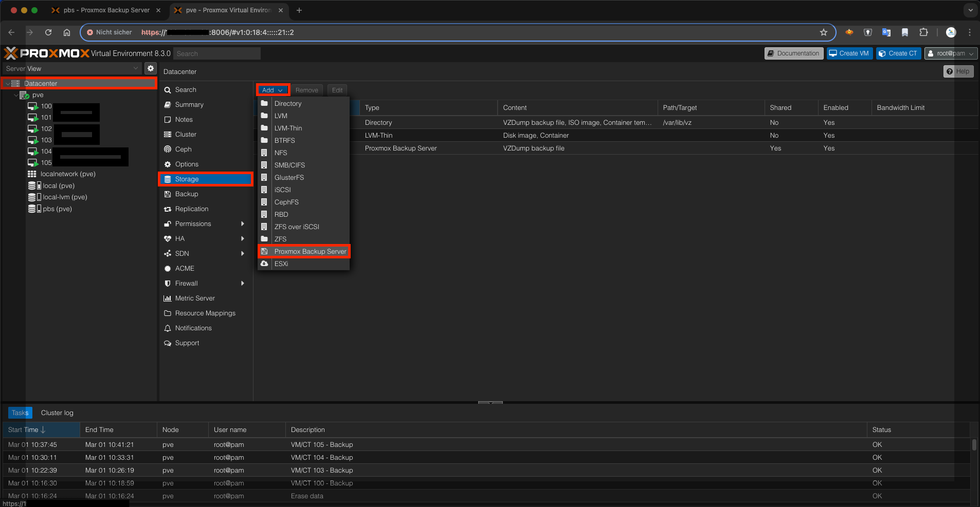Open HA using the heart icon
The image size is (980, 507).
168,238
